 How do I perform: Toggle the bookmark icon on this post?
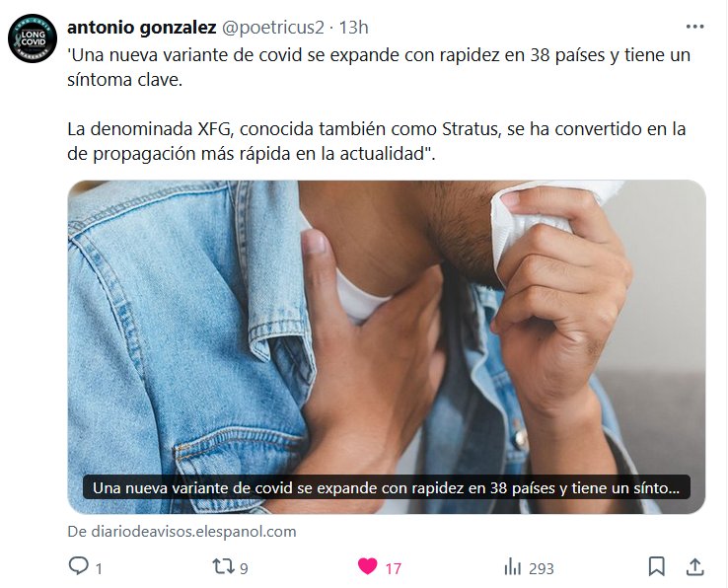pos(657,566)
